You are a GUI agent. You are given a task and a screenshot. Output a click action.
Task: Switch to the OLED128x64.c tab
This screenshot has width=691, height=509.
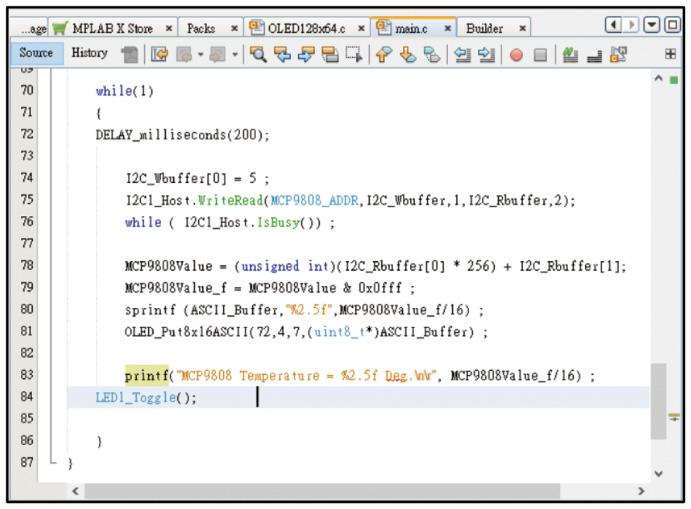pyautogui.click(x=306, y=29)
